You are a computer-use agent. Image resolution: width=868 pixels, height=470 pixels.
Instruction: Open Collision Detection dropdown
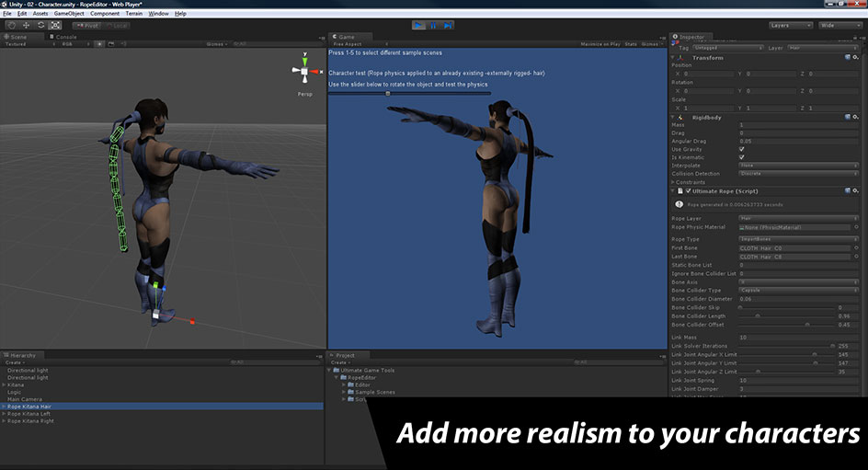[798, 173]
